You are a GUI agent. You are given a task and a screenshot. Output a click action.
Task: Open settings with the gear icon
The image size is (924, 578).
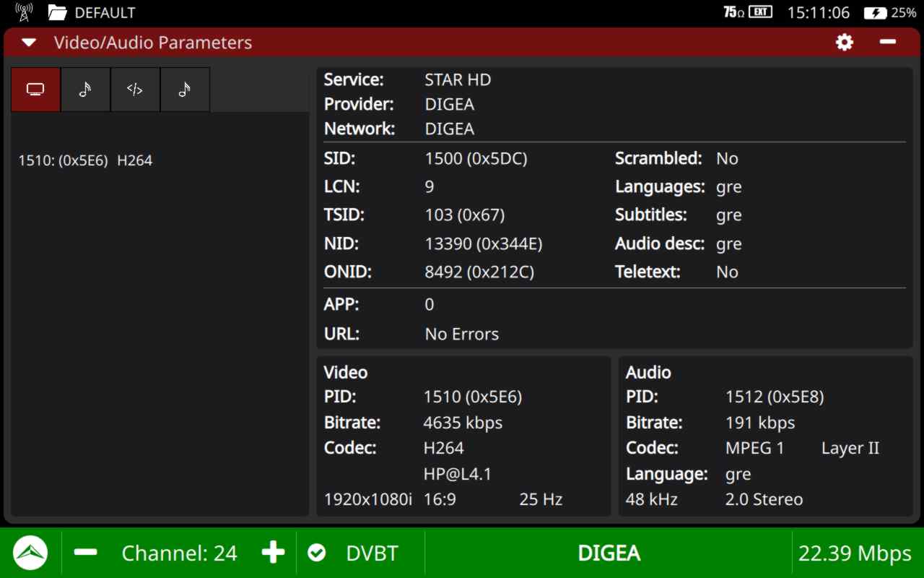coord(845,43)
